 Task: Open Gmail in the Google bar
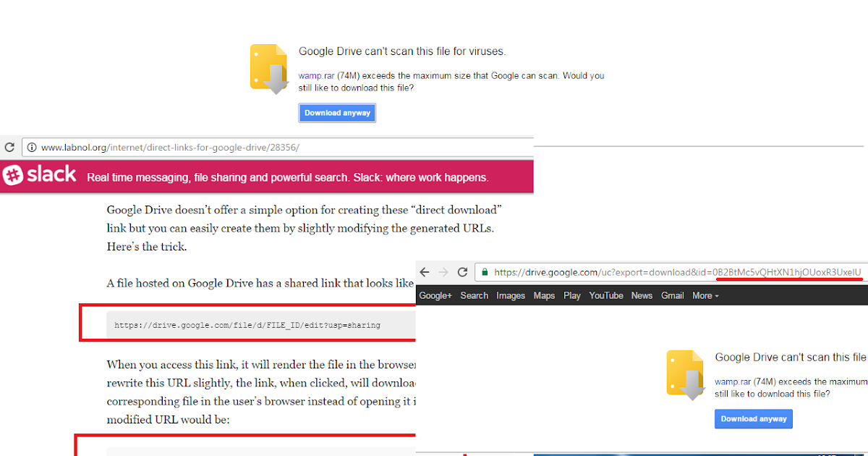pos(673,295)
